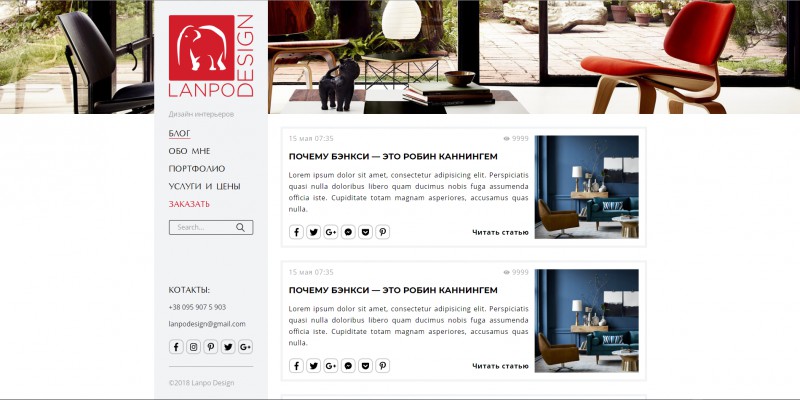The width and height of the screenshot is (800, 400).
Task: Open second article's Читать статью link
Action: [x=501, y=366]
